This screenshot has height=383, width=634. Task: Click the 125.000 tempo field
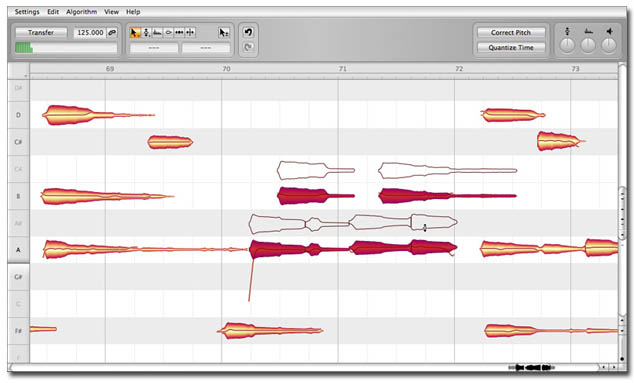(x=90, y=32)
